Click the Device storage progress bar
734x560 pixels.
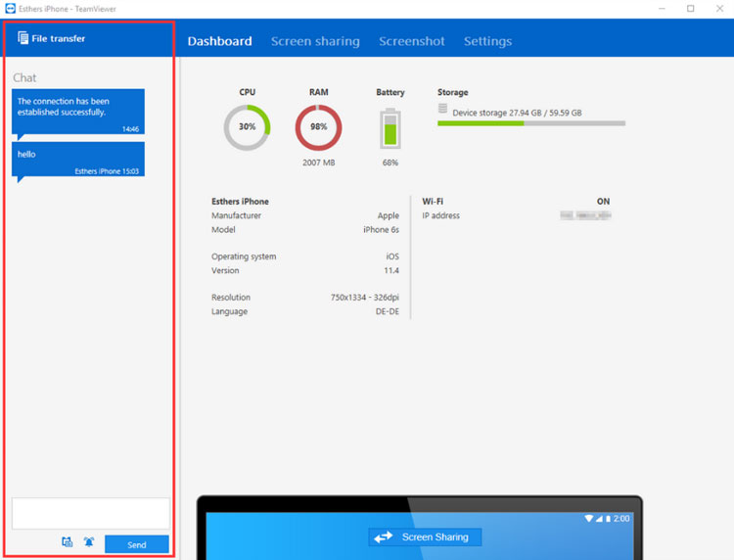point(530,123)
